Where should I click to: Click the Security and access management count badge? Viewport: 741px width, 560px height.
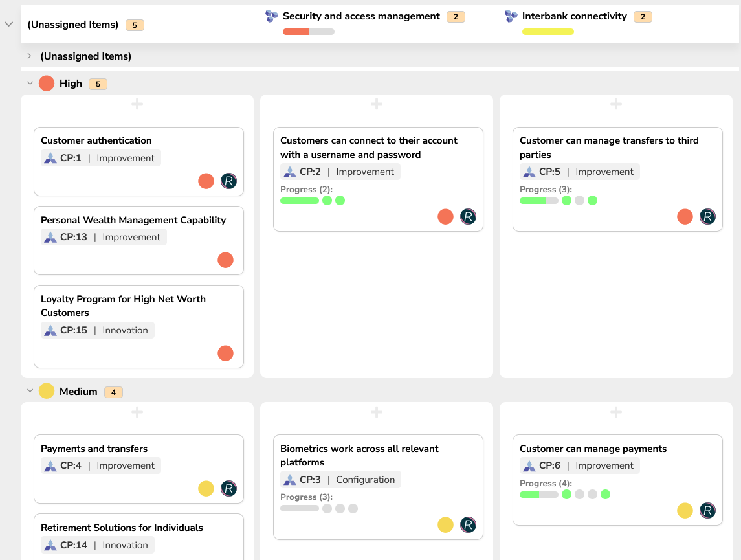pos(455,17)
